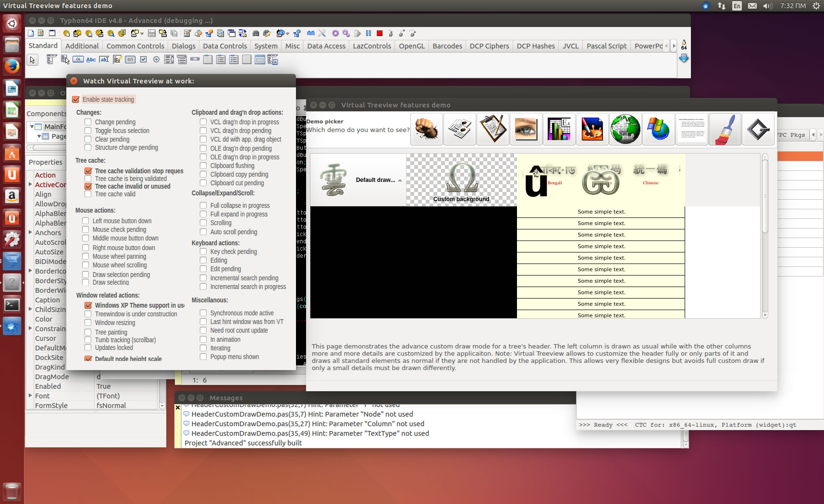The height and width of the screenshot is (504, 824).
Task: Switch to Common Controls tab
Action: [135, 46]
